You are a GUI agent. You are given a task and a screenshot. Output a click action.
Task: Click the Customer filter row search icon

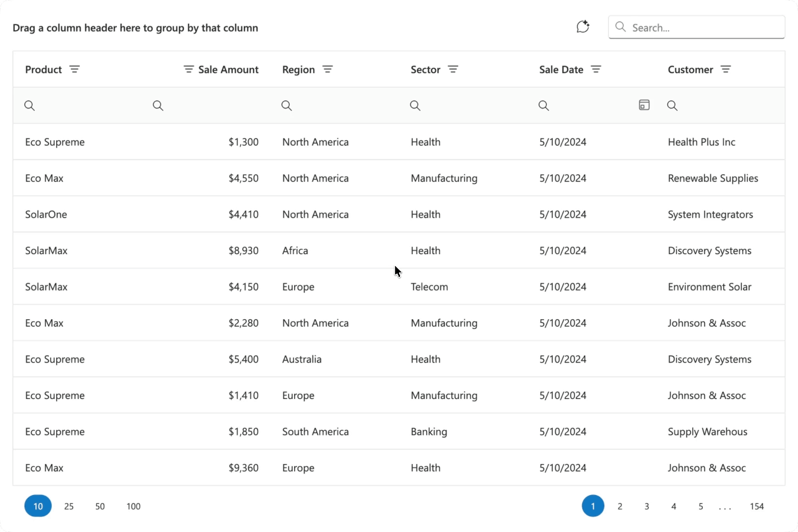coord(672,105)
